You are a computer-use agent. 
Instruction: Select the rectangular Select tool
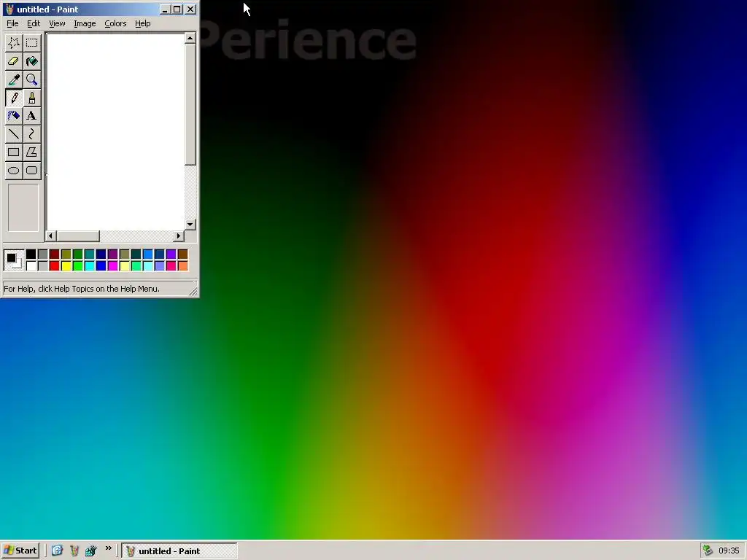pos(31,43)
